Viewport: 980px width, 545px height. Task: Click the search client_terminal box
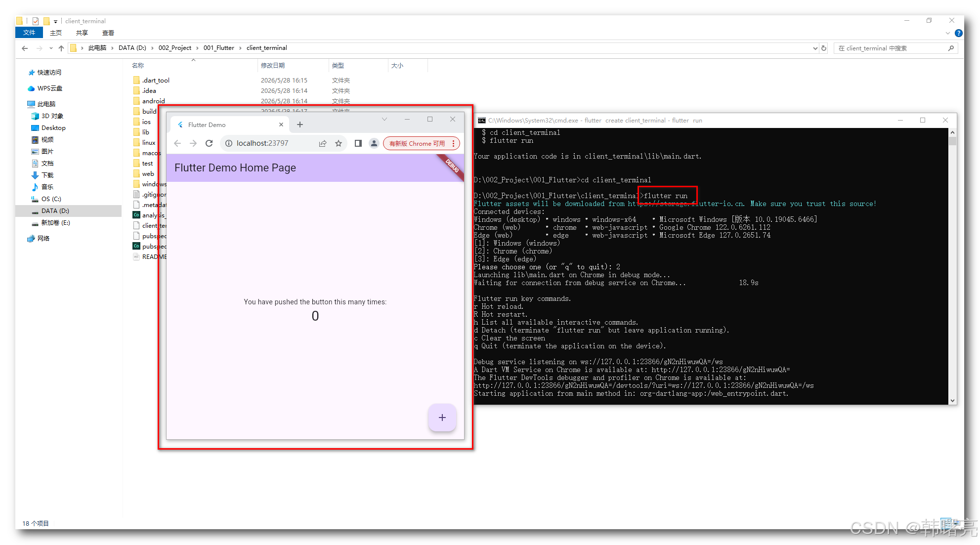[x=895, y=48]
